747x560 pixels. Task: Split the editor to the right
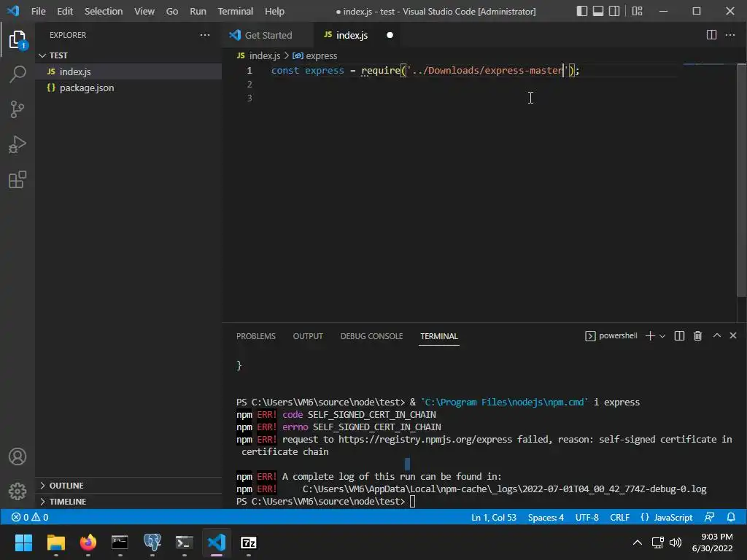pyautogui.click(x=711, y=35)
